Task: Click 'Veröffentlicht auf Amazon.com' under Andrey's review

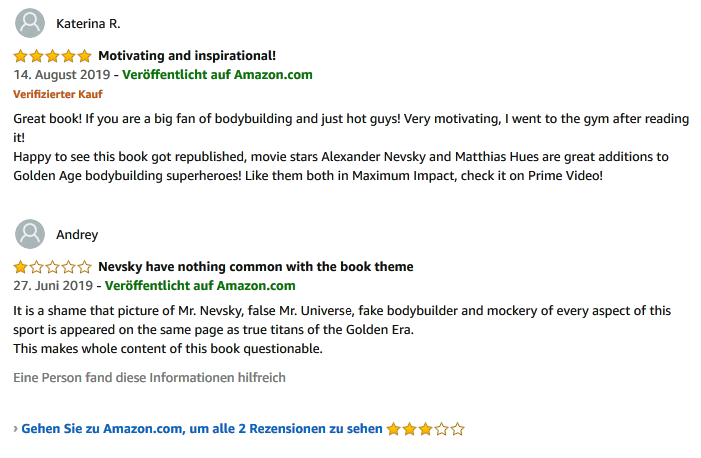Action: click(x=200, y=285)
